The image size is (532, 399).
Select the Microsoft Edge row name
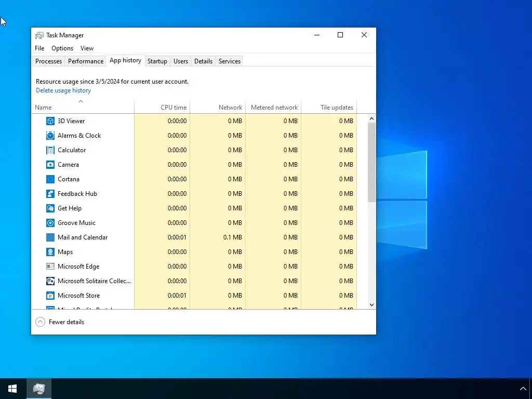click(78, 267)
